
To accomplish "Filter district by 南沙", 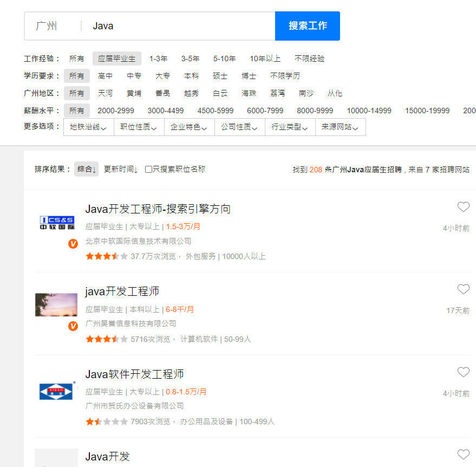I will pyautogui.click(x=306, y=93).
